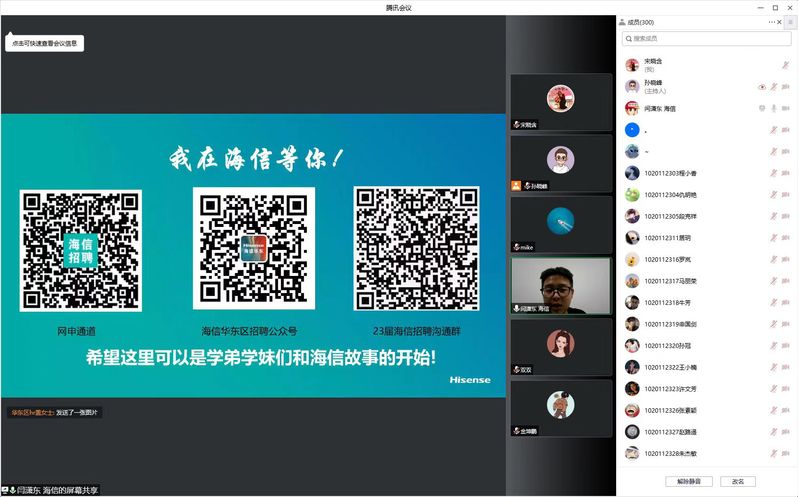
Task: Click the 改名 (rename) button
Action: 738,481
